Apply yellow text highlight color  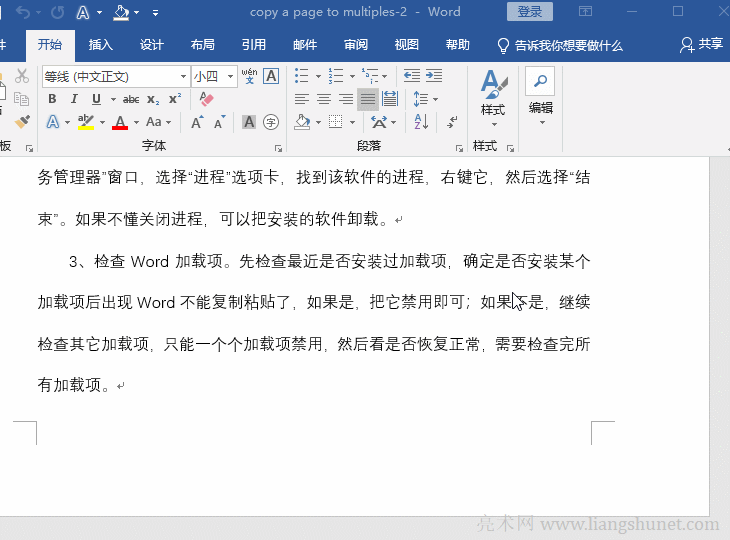[x=86, y=122]
